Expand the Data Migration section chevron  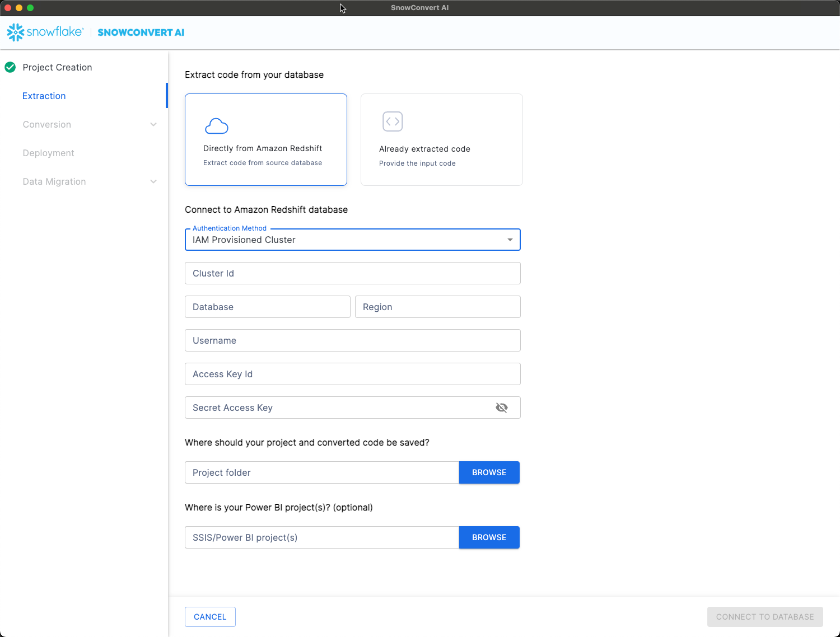153,181
